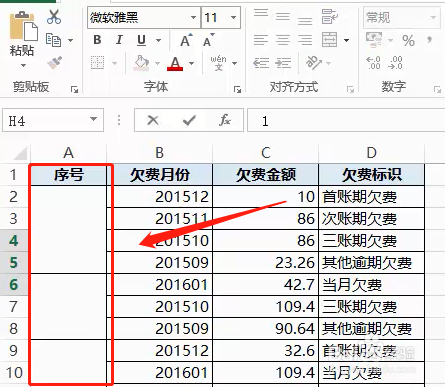The width and height of the screenshot is (445, 387).
Task: Click the formula bar containing 1
Action: pos(346,120)
